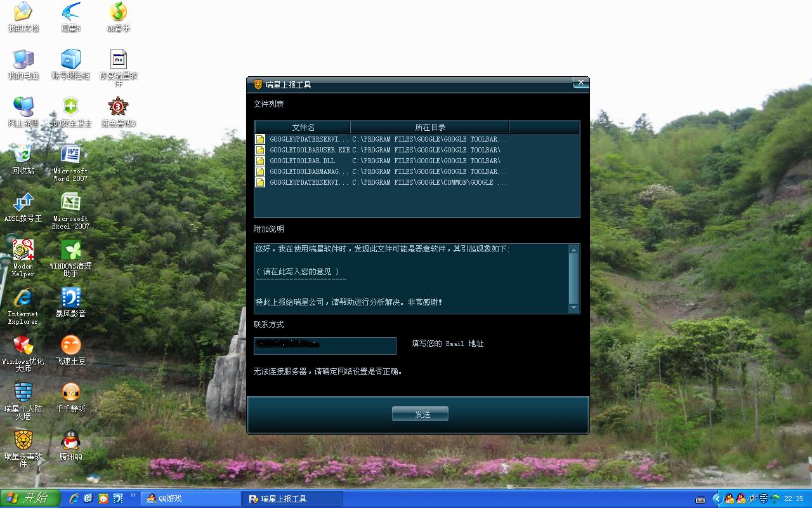The image size is (812, 508).
Task: Select the Windows优化大师 desktop icon
Action: point(23,354)
